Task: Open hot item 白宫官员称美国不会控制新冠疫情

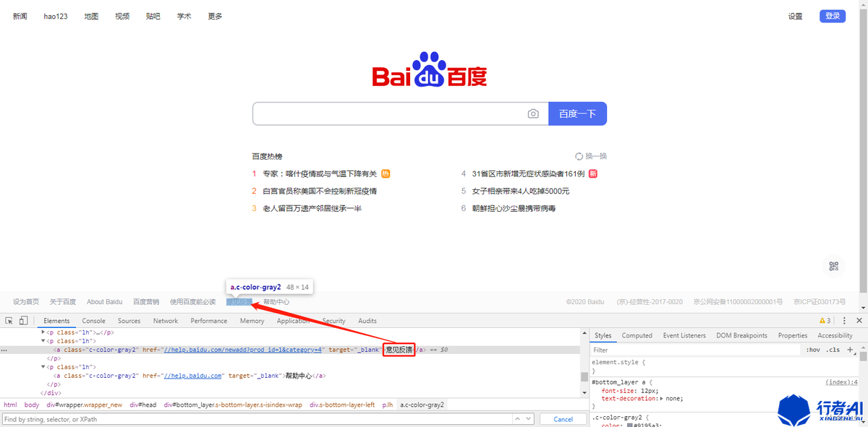Action: pyautogui.click(x=320, y=191)
